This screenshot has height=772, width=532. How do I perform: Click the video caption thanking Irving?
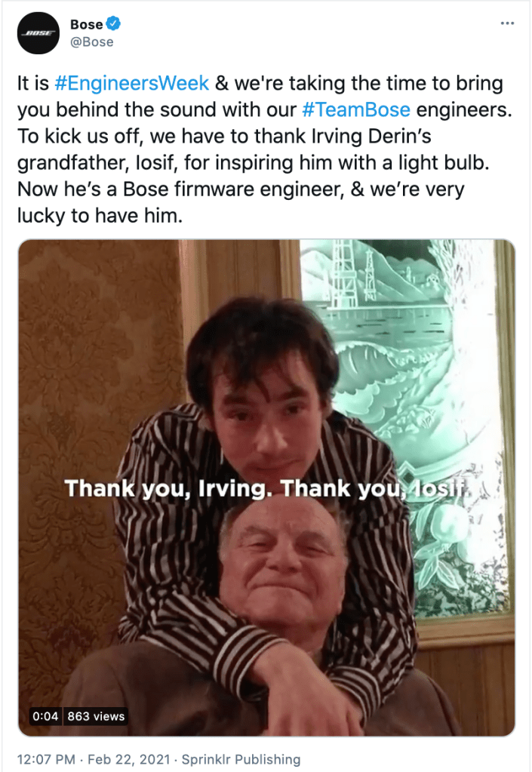pyautogui.click(x=268, y=488)
